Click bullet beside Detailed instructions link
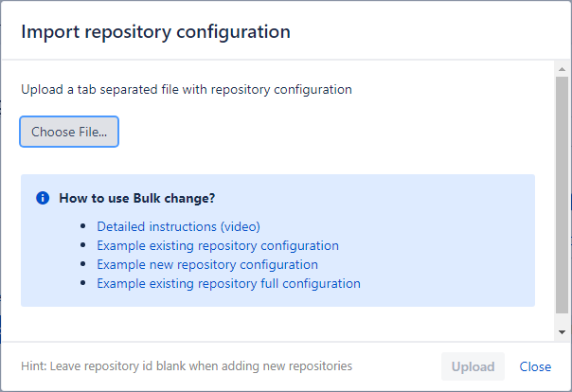This screenshot has width=572, height=392. (x=83, y=226)
